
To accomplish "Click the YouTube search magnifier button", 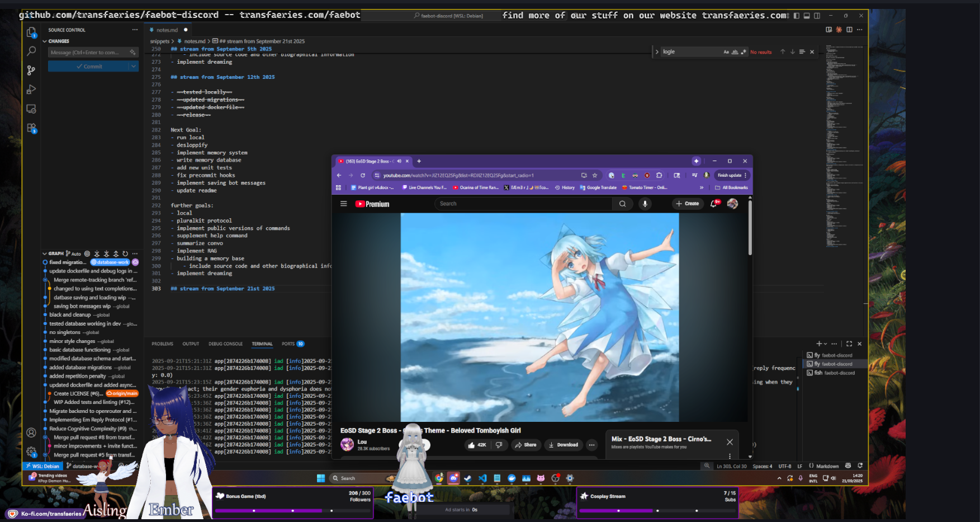I will pyautogui.click(x=622, y=204).
